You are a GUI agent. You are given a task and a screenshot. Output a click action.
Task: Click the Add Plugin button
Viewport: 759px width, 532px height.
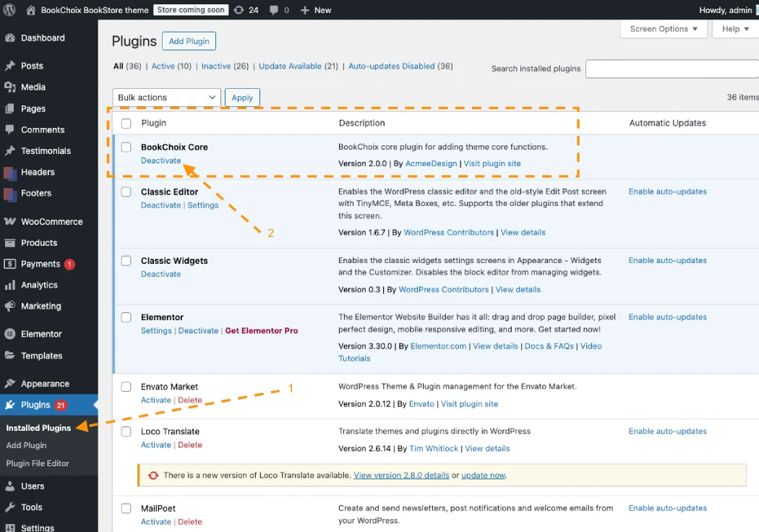click(189, 41)
